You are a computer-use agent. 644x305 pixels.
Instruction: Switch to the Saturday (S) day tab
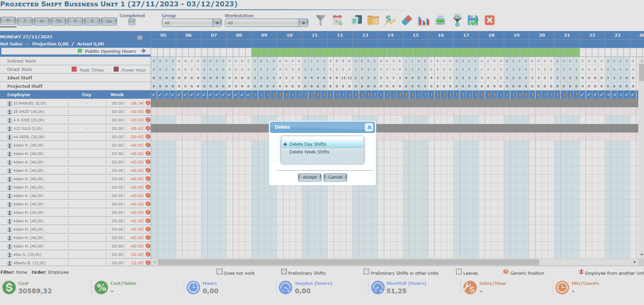tap(92, 21)
